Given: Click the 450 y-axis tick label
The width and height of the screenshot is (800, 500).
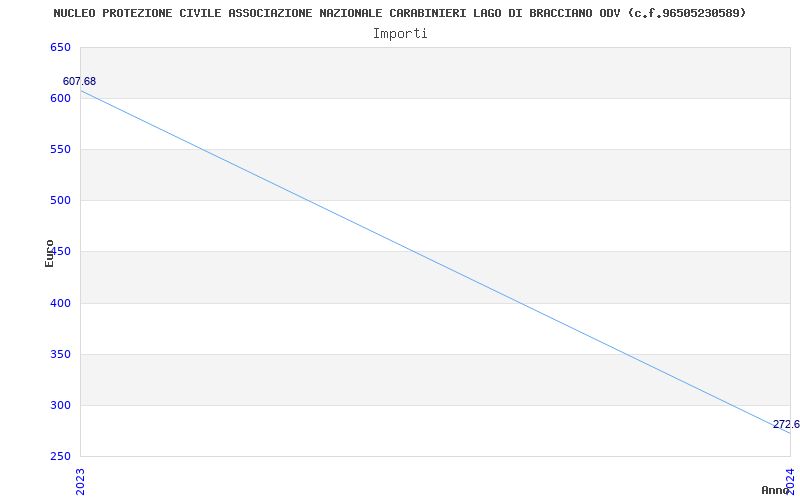Looking at the screenshot, I should point(62,251).
